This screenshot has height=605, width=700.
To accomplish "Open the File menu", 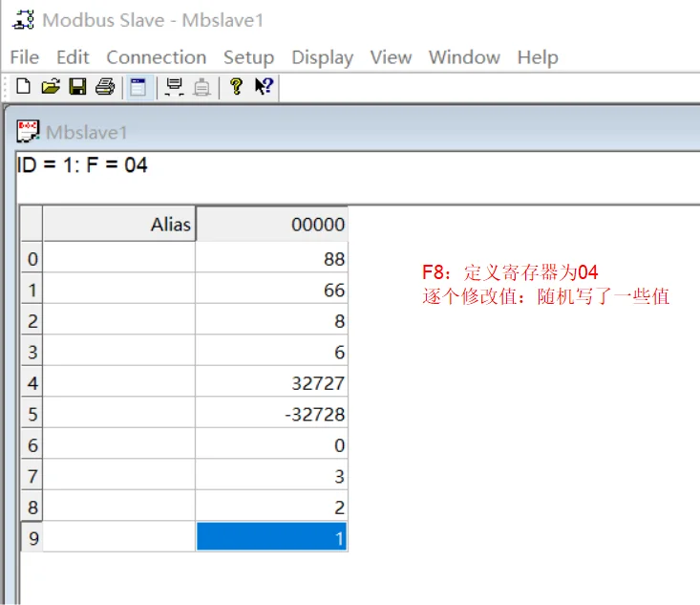I will [x=25, y=57].
